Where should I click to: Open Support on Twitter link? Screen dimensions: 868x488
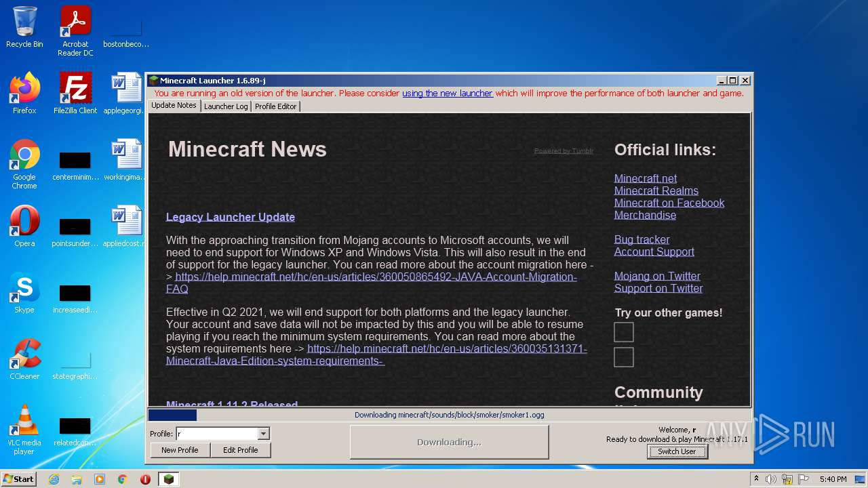(658, 288)
